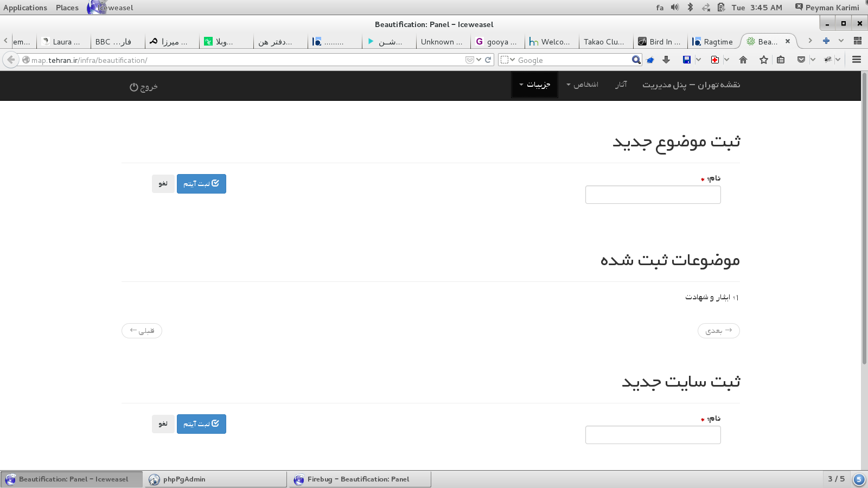Submit the new site form with ثبت آیتم

[201, 424]
